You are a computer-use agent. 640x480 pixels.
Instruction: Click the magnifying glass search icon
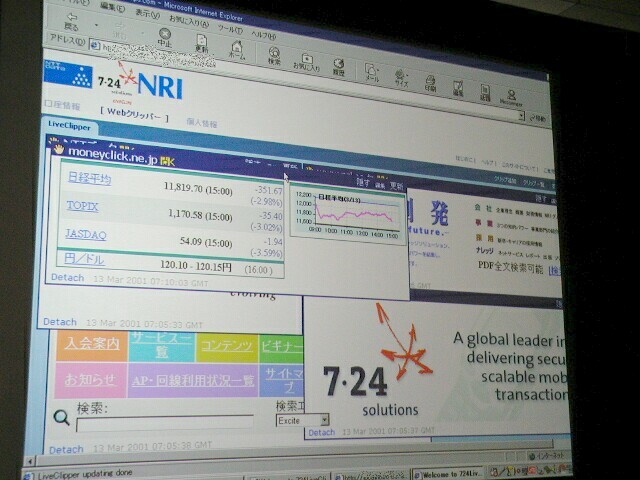pyautogui.click(x=62, y=417)
